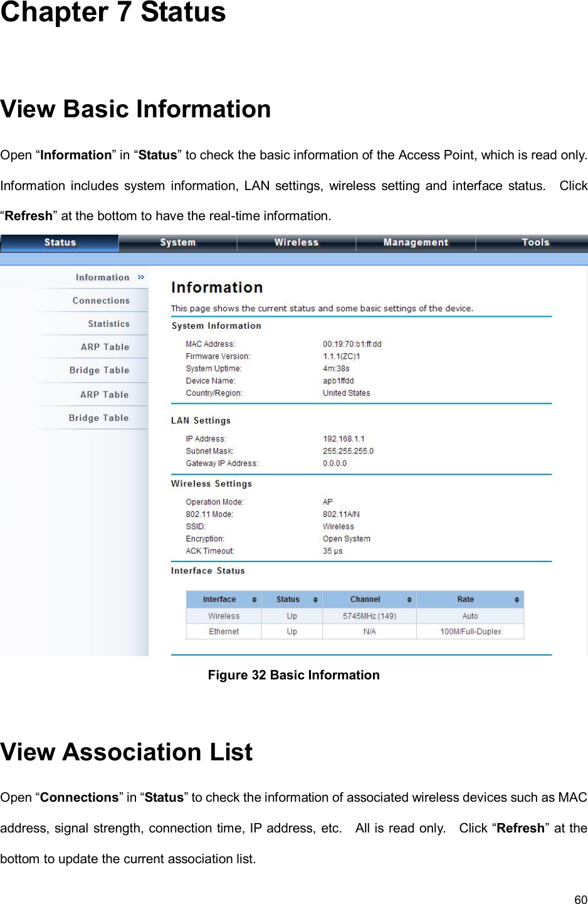588x904 pixels.
Task: Open the first ARP Table sidebar entry
Action: (105, 347)
